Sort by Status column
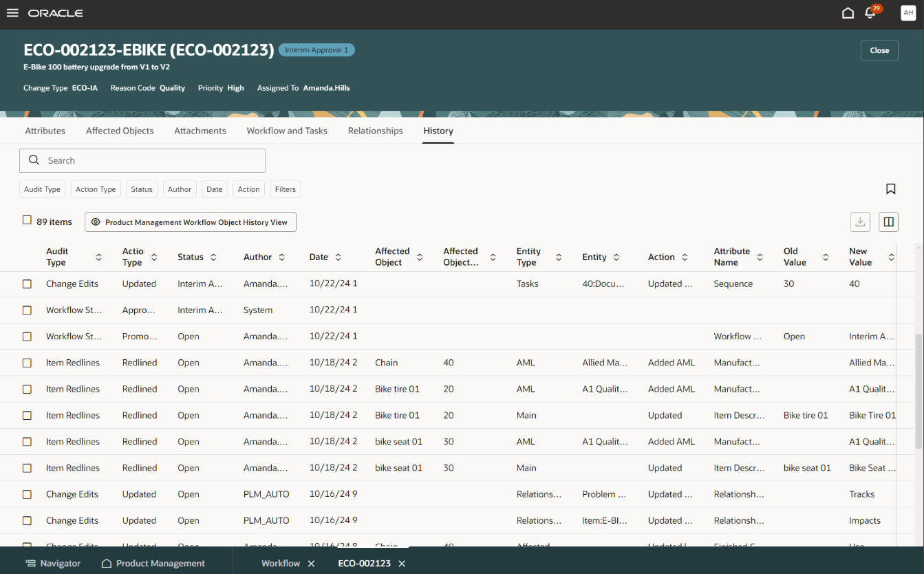Viewport: 924px width, 574px height. tap(213, 257)
